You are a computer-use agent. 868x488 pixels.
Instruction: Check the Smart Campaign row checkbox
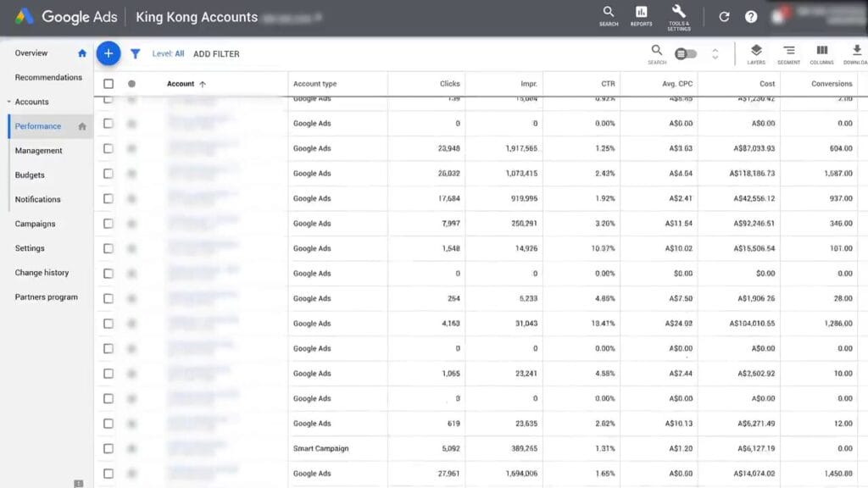pos(108,448)
